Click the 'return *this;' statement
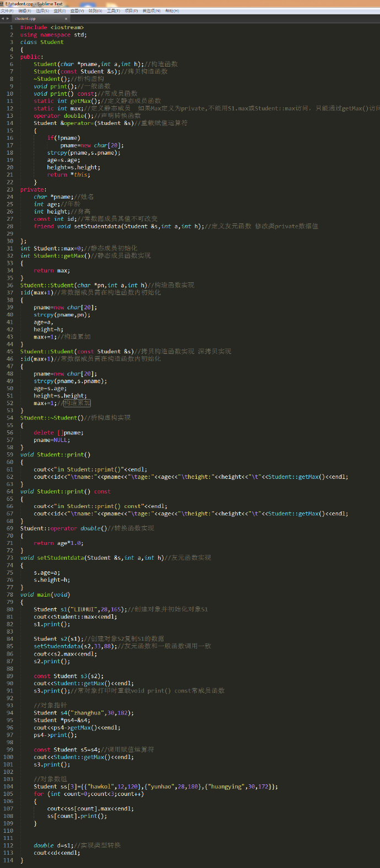The image size is (380, 868). [x=68, y=174]
